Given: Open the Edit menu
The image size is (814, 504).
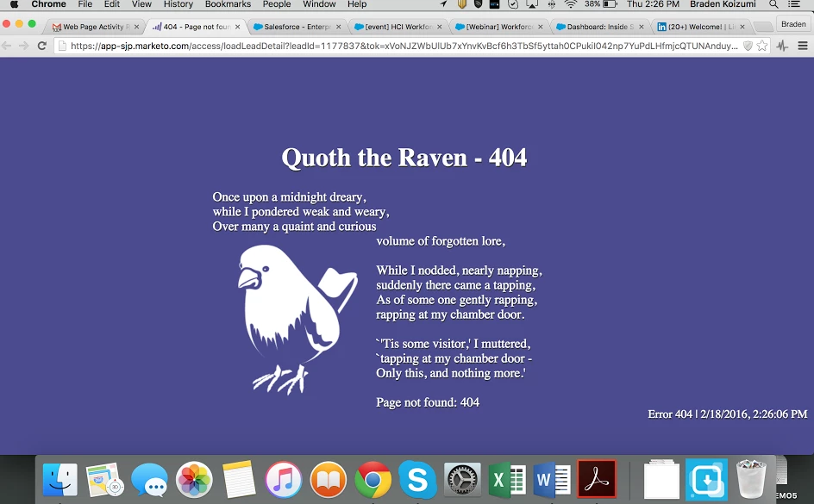Looking at the screenshot, I should click(111, 4).
